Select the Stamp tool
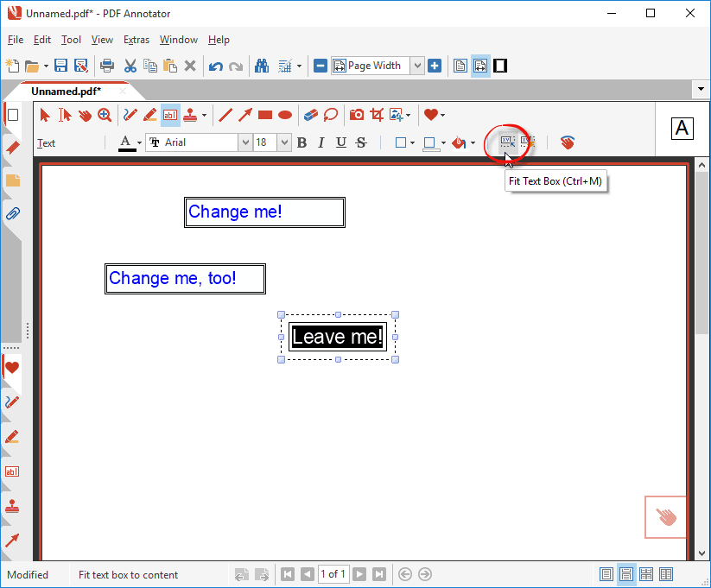Image resolution: width=711 pixels, height=588 pixels. [x=190, y=115]
